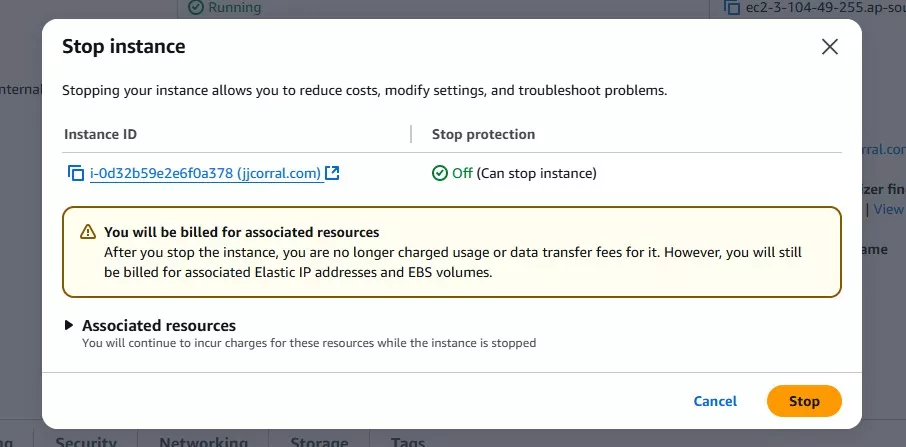Open the external link icon beside the instance ID
The height and width of the screenshot is (447, 906).
pos(333,173)
